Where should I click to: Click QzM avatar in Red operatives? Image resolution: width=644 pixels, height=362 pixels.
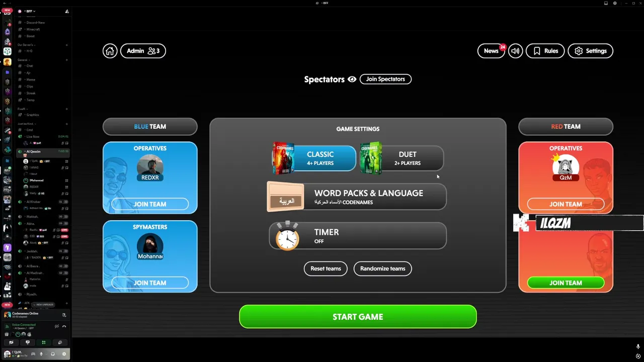point(566,167)
